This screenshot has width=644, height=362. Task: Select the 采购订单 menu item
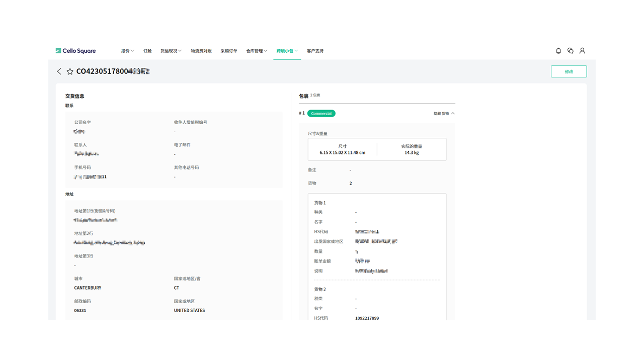(x=229, y=51)
